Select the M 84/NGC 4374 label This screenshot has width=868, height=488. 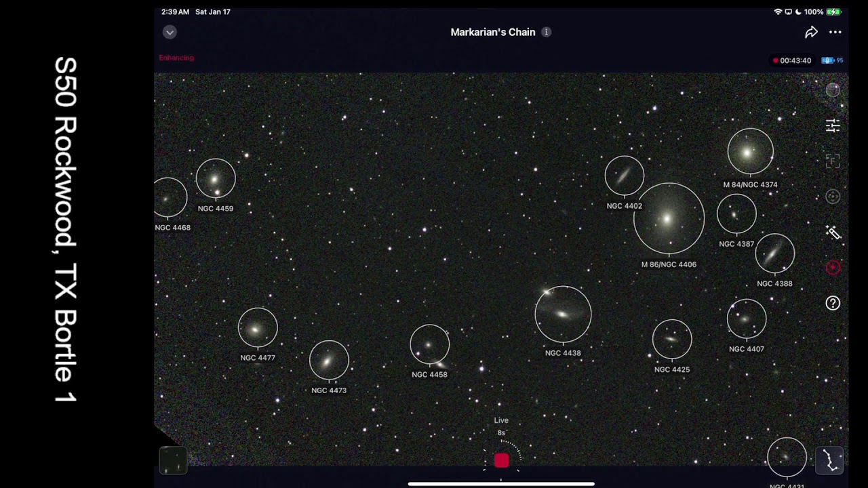pyautogui.click(x=750, y=184)
